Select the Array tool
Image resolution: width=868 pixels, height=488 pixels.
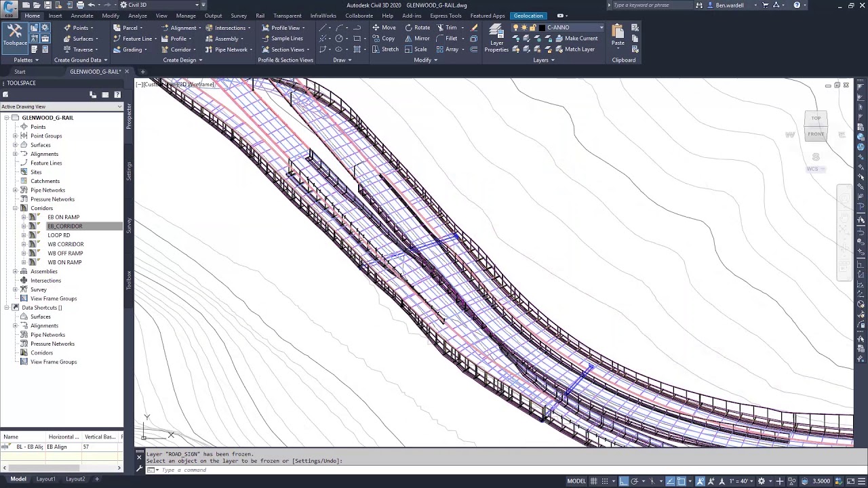(x=448, y=49)
